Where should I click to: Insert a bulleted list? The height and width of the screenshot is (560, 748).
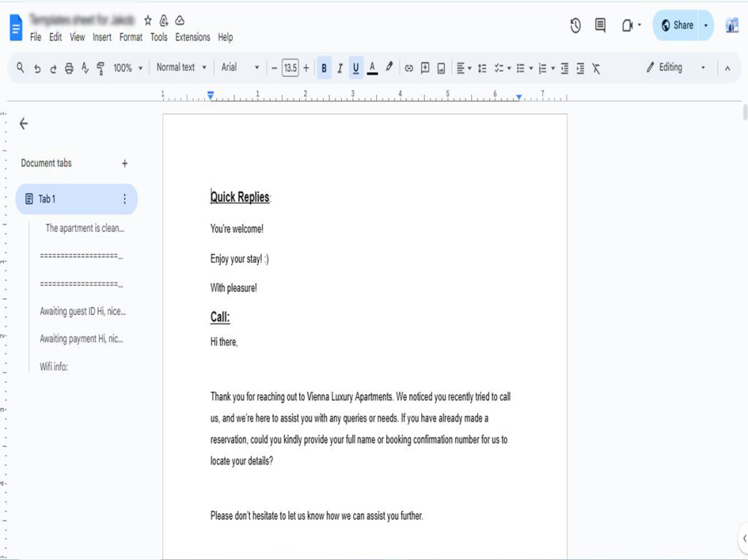(521, 68)
